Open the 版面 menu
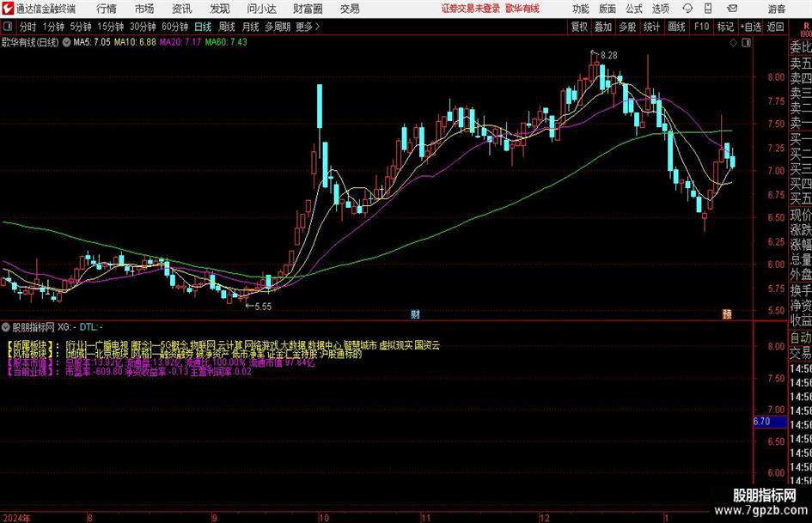 (x=607, y=9)
